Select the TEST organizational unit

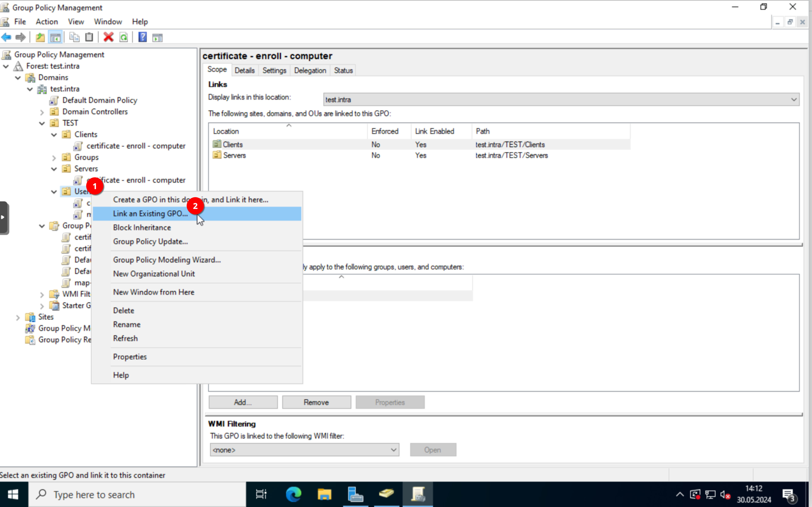coord(70,123)
